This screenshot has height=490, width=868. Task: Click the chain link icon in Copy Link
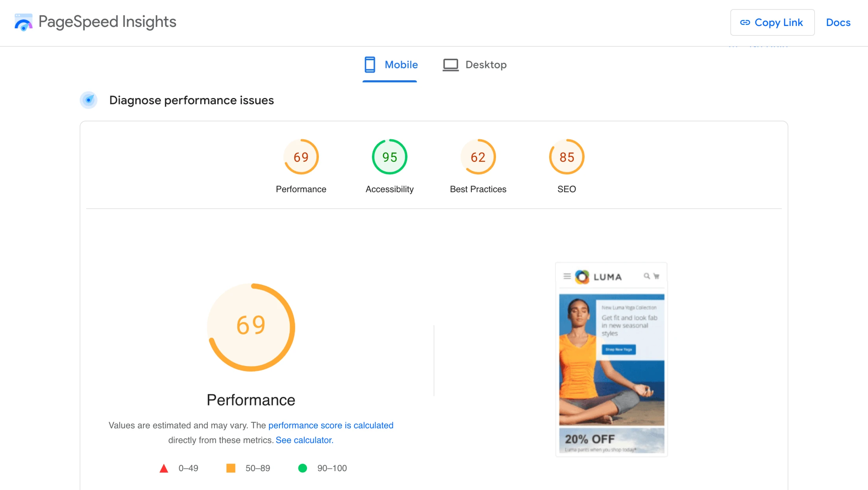745,22
